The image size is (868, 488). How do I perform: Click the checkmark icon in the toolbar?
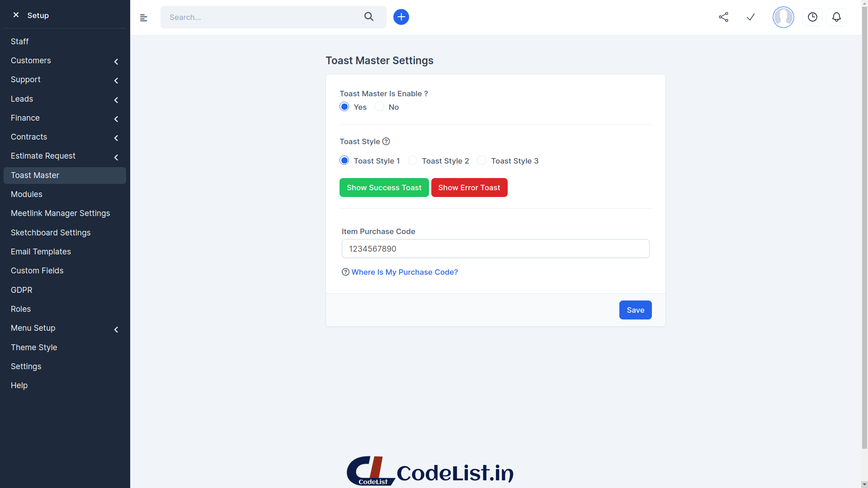tap(750, 17)
